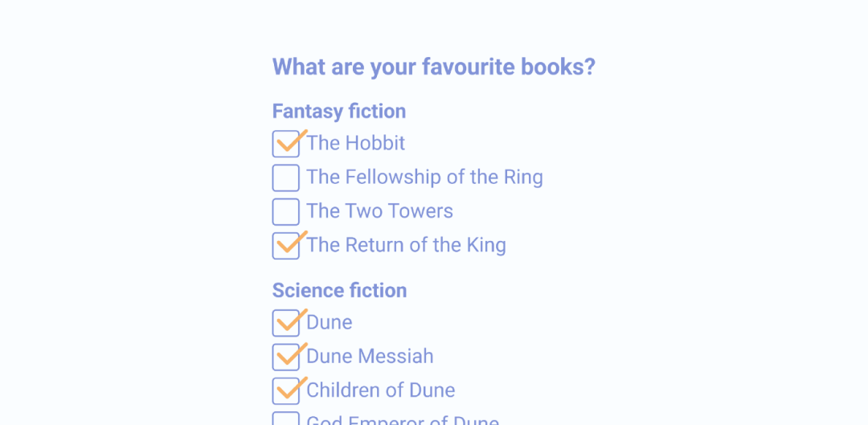Uncheck The Return of the King box
Viewport: 868px width, 425px height.
coord(286,245)
